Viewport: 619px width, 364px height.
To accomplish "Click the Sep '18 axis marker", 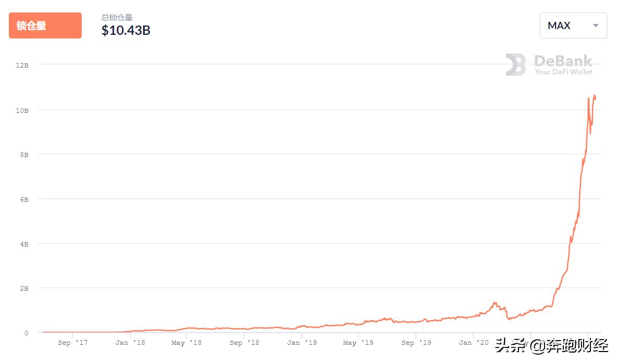I will [244, 343].
